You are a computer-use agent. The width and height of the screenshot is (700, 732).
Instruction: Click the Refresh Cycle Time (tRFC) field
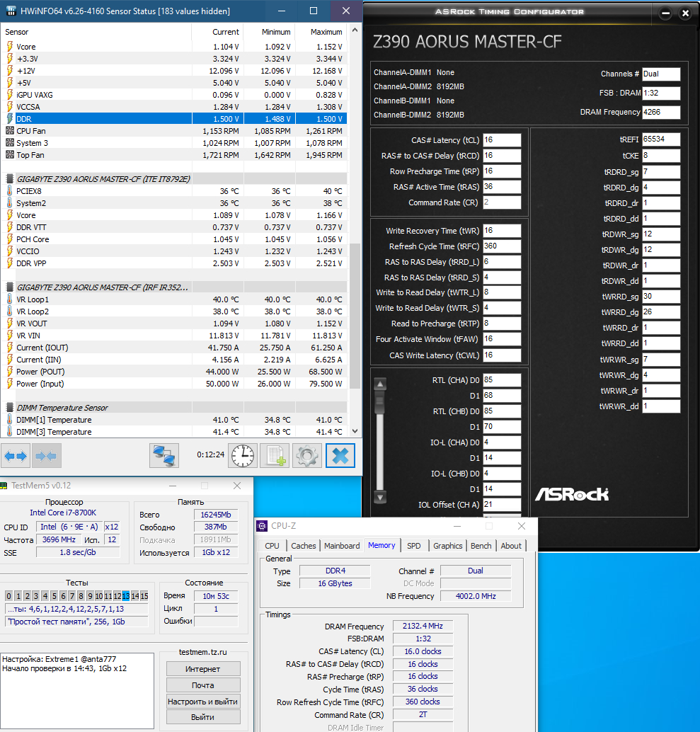(x=502, y=246)
